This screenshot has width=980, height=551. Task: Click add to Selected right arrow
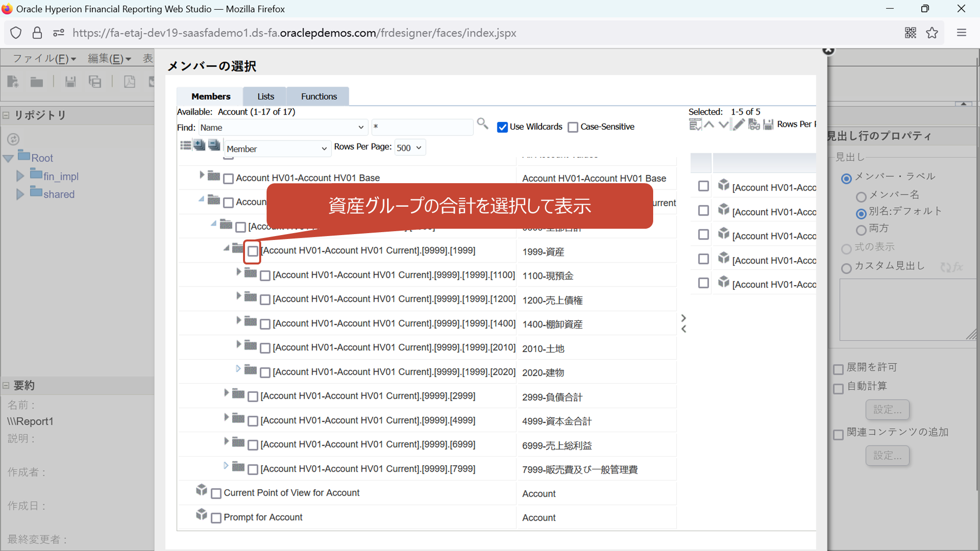click(684, 318)
